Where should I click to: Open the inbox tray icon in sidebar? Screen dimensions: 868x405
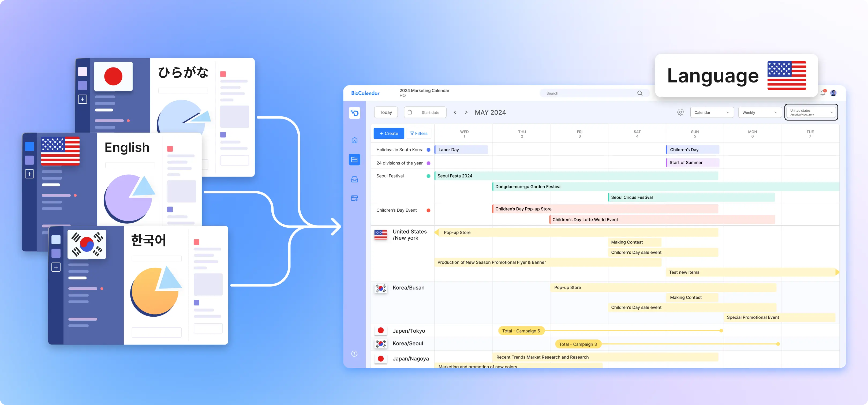(x=354, y=179)
